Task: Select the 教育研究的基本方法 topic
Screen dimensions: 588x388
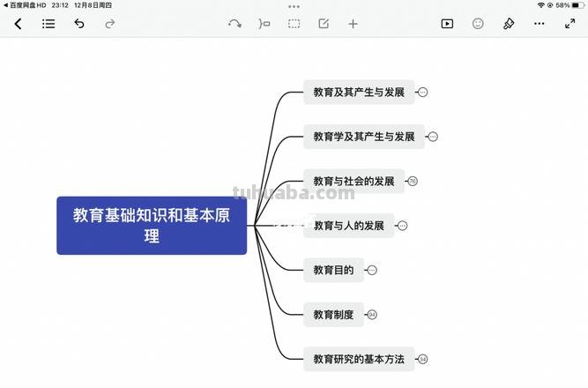Action: coord(359,359)
